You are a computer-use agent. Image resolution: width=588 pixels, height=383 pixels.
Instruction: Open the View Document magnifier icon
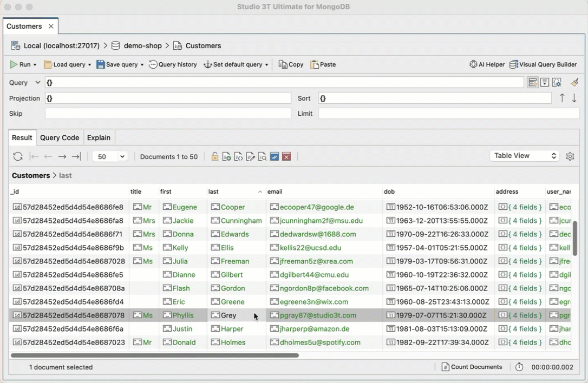coord(262,156)
